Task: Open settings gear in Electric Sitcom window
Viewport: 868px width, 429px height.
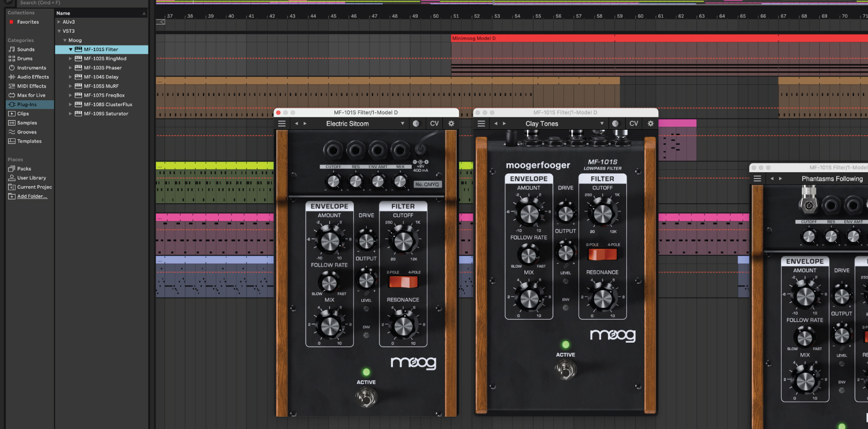Action: (x=451, y=123)
